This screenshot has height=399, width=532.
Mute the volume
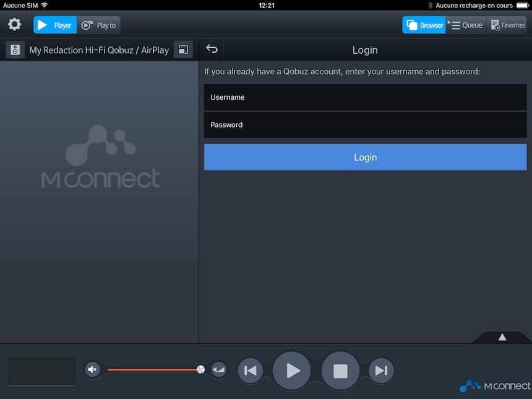(x=92, y=369)
